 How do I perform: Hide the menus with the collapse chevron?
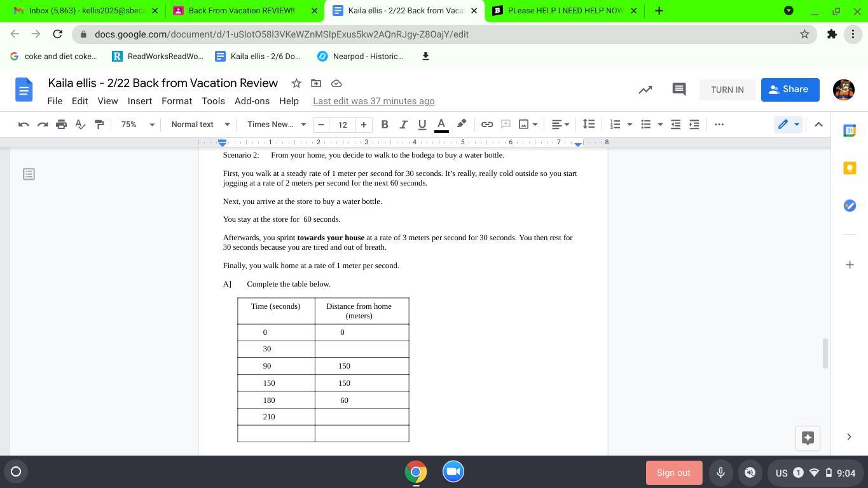pos(818,125)
